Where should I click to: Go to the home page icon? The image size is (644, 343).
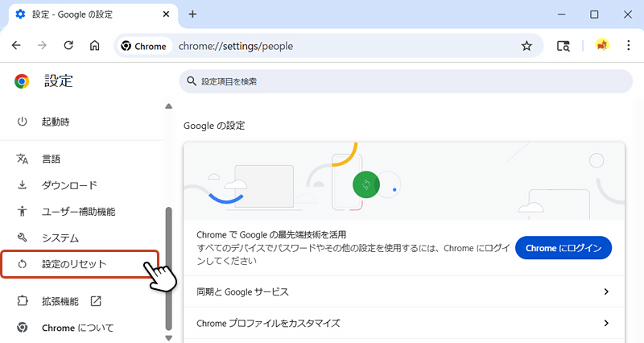click(94, 46)
